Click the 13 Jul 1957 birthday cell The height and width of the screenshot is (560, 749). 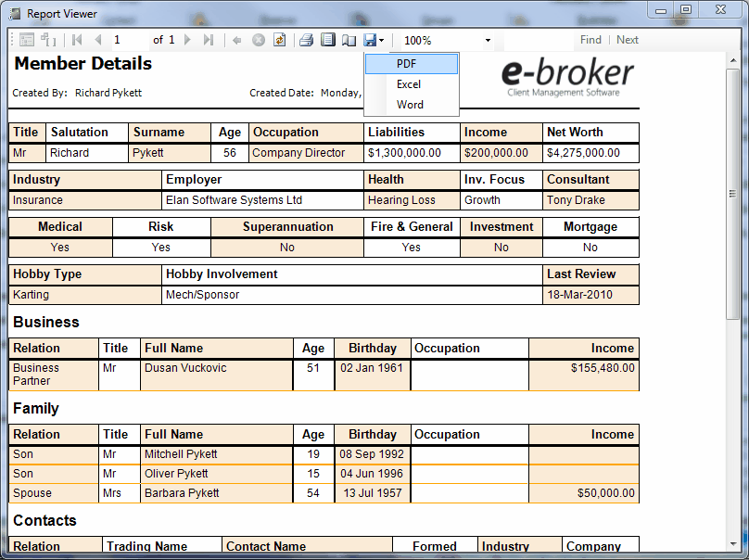(x=372, y=493)
